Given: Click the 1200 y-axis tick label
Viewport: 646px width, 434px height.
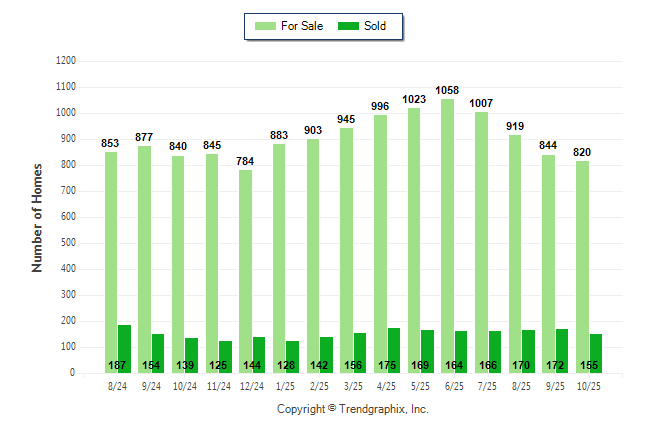Looking at the screenshot, I should (x=66, y=61).
